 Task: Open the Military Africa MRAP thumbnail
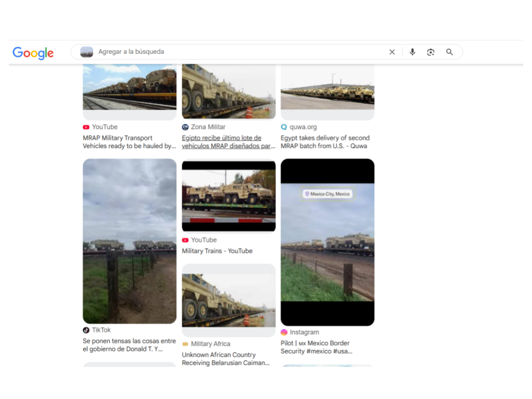coord(229,300)
